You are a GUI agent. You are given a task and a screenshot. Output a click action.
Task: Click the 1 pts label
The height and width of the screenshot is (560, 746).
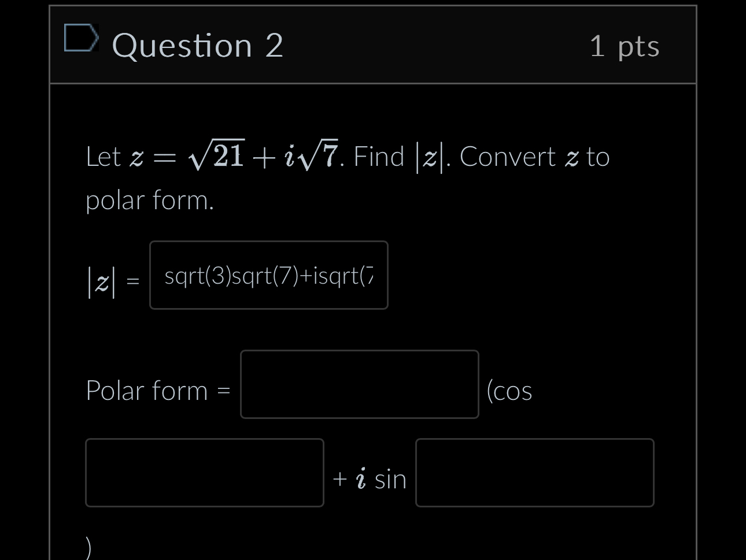[x=625, y=46]
